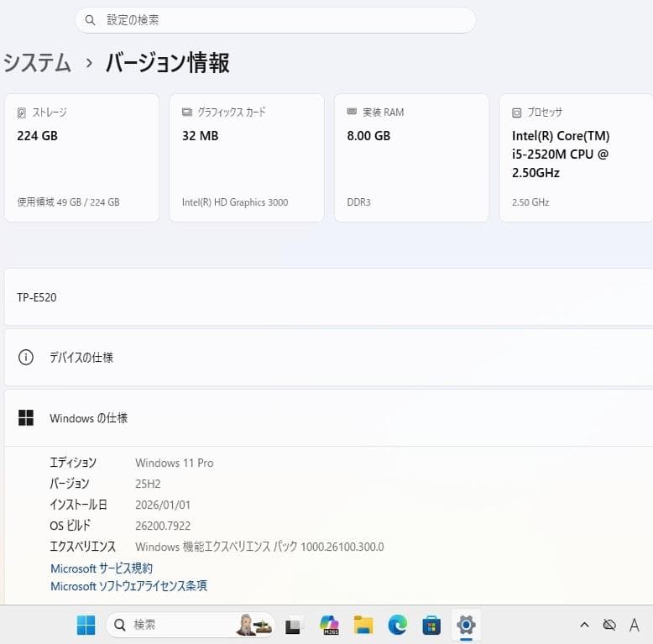
Task: Select the エディション label
Action: (73, 463)
